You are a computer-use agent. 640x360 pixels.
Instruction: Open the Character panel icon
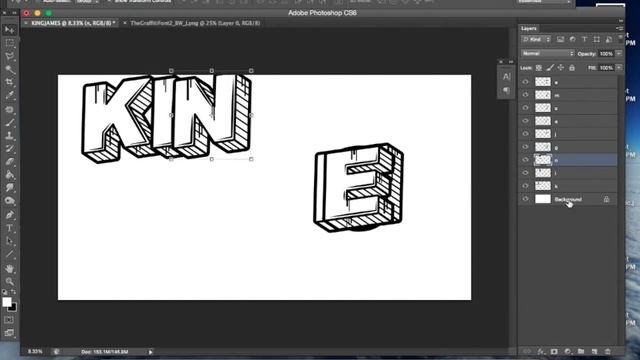(507, 76)
